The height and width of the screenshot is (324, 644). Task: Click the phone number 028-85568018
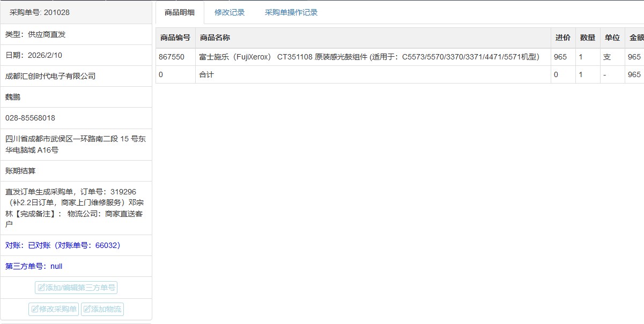click(x=30, y=118)
